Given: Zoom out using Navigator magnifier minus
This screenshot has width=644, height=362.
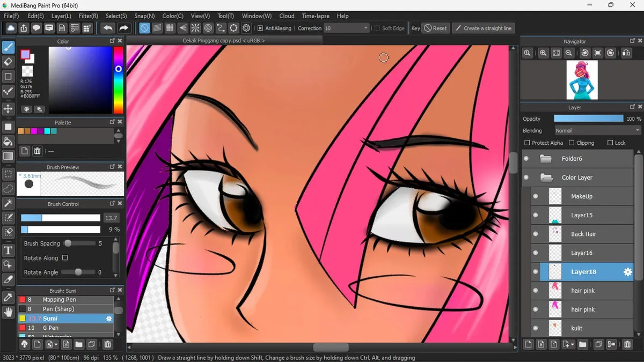Looking at the screenshot, I should tap(569, 53).
